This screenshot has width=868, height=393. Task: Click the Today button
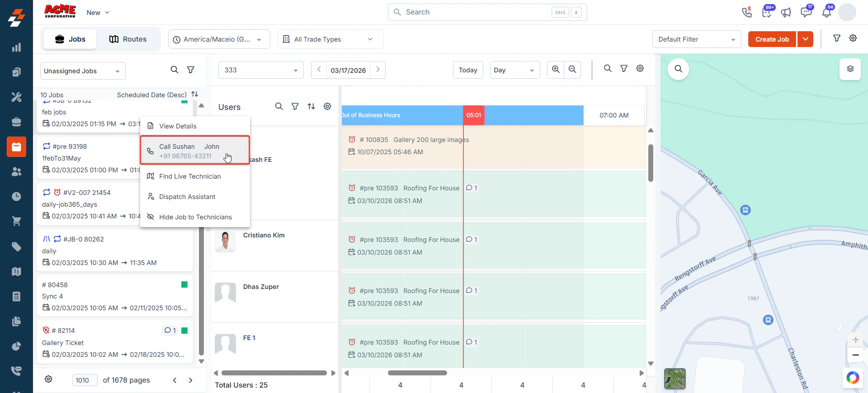pyautogui.click(x=467, y=70)
